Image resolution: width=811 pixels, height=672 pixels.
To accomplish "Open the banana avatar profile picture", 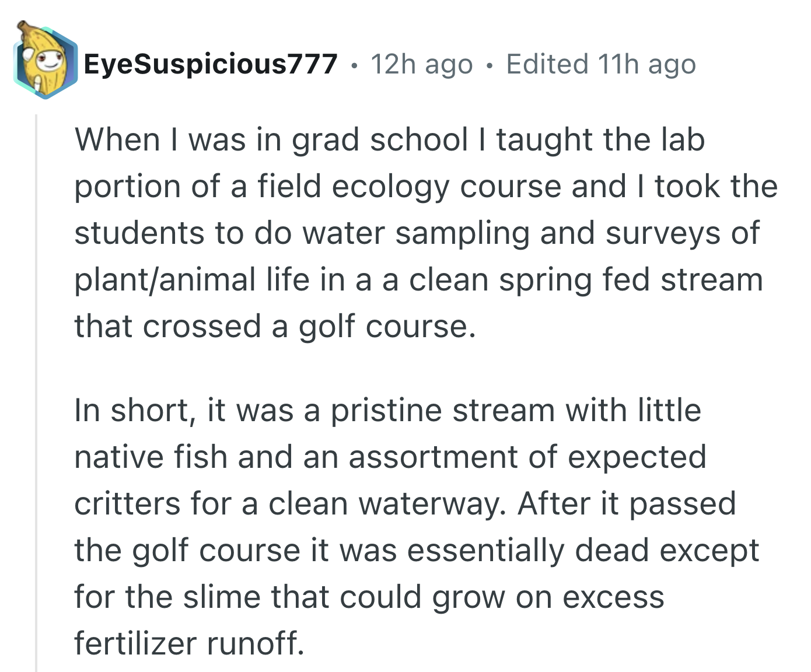I will tap(46, 61).
